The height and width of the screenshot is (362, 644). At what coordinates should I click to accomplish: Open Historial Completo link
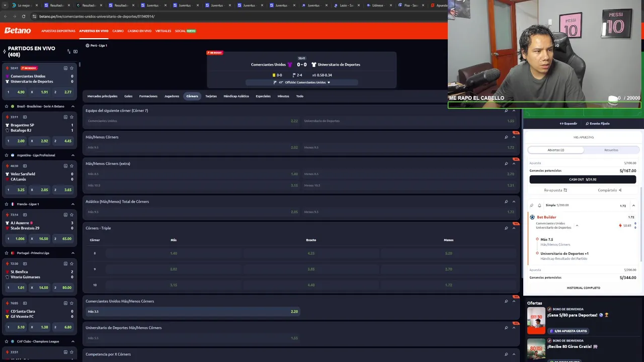(583, 288)
